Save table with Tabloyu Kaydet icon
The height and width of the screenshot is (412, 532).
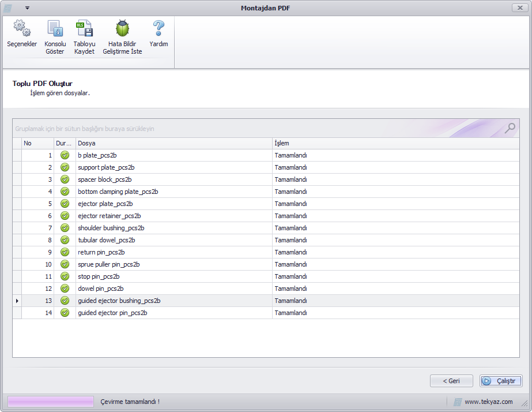click(x=84, y=28)
